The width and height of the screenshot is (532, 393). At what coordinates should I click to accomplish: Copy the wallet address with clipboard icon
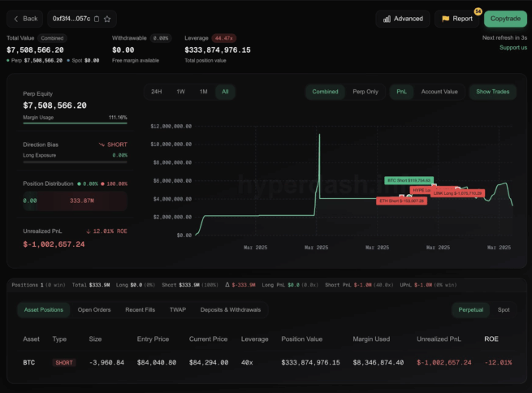click(97, 19)
